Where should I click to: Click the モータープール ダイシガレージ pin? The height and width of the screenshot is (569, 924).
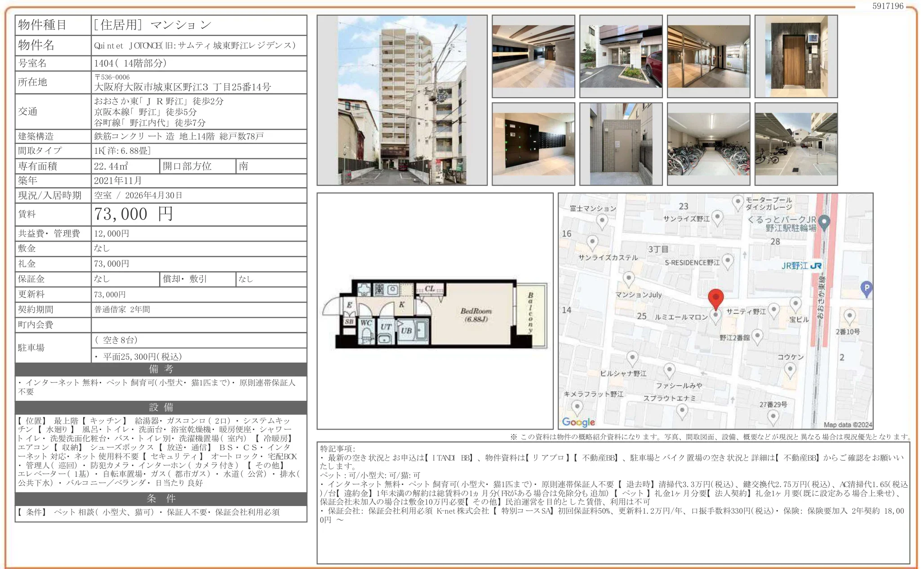tap(737, 202)
